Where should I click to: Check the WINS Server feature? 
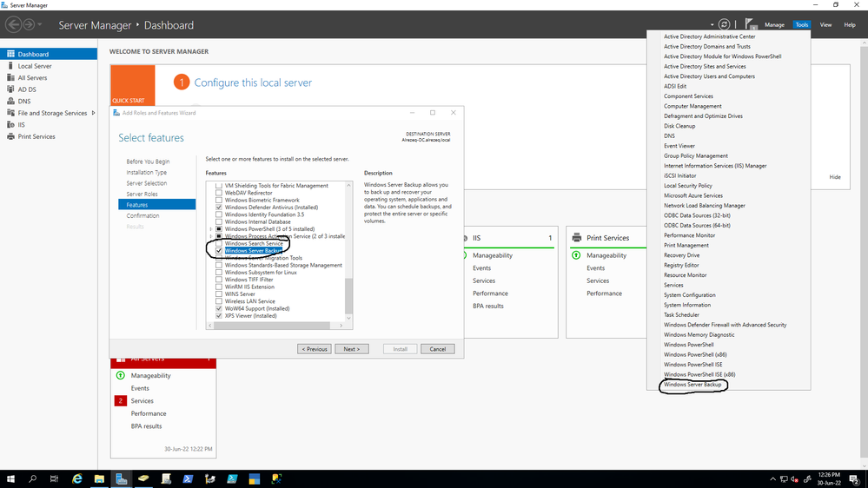219,293
